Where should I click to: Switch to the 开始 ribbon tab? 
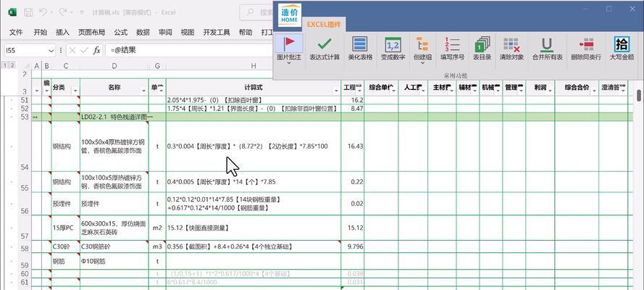pos(41,32)
